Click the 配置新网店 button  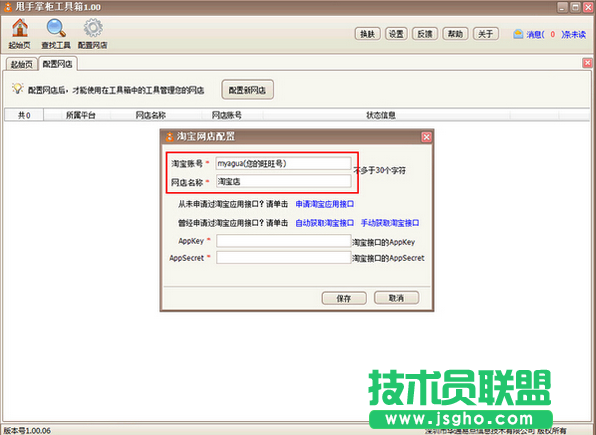point(247,90)
